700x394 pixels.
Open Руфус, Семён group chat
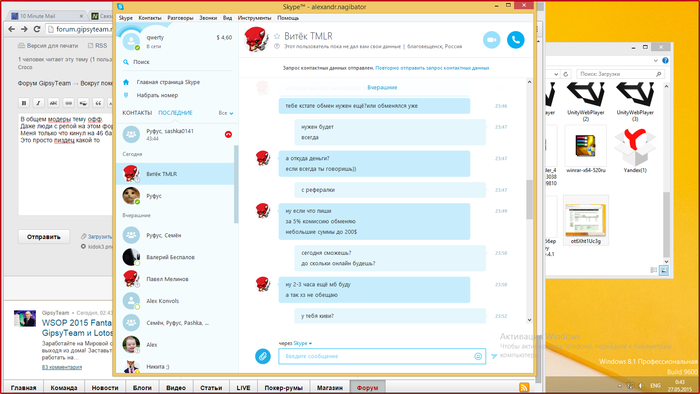pos(175,235)
